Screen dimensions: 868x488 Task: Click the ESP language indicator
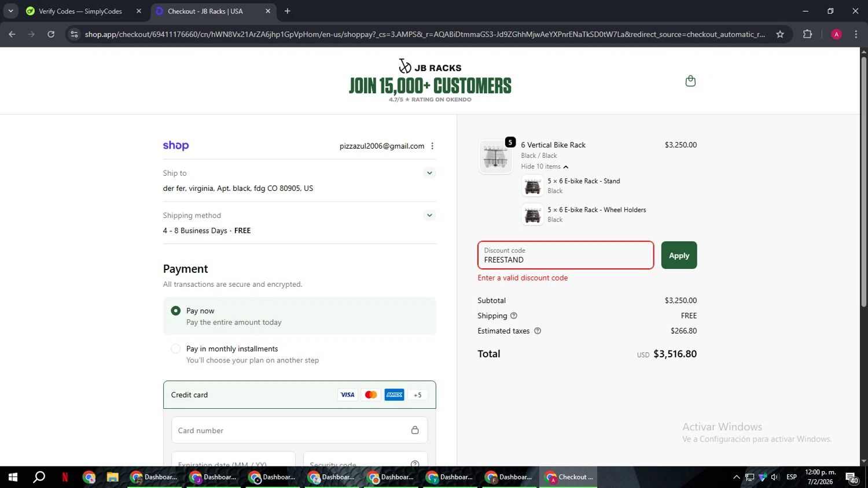click(792, 477)
